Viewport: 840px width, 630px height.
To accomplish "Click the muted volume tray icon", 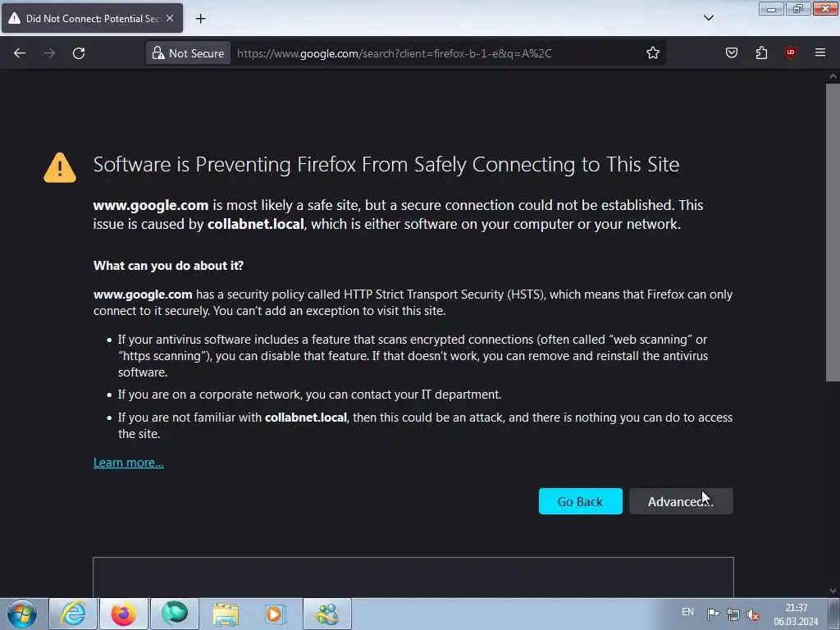I will click(753, 614).
